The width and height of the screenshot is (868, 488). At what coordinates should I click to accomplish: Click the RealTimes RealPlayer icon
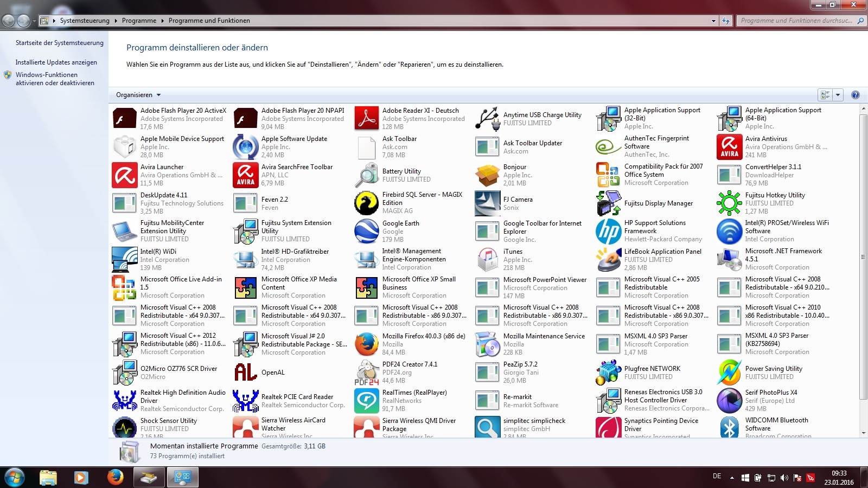point(367,400)
